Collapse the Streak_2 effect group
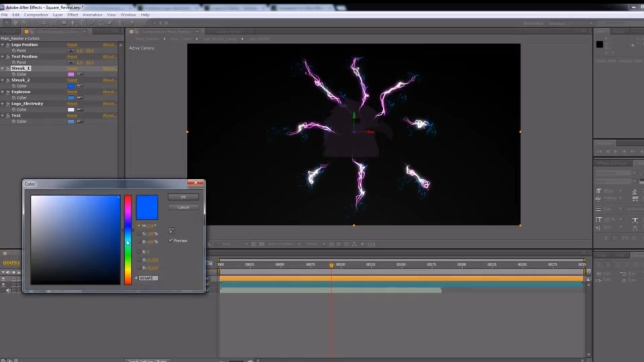This screenshot has width=644, height=362. (x=3, y=80)
